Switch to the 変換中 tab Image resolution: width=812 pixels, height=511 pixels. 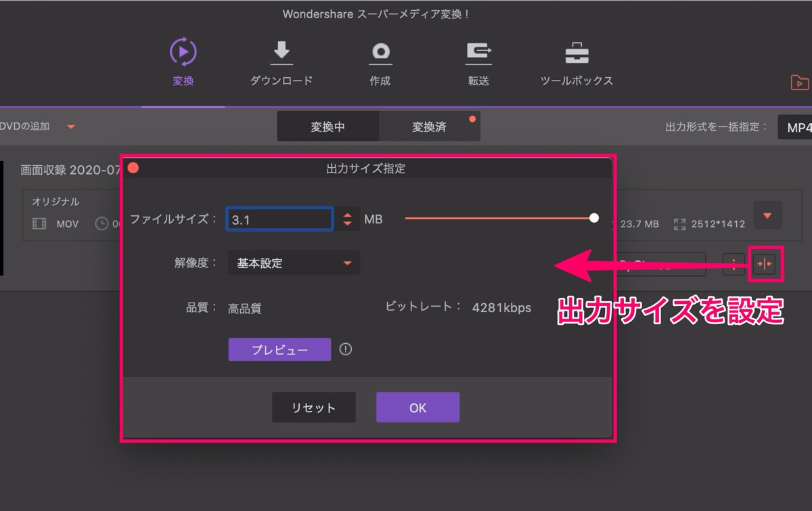[x=328, y=127]
